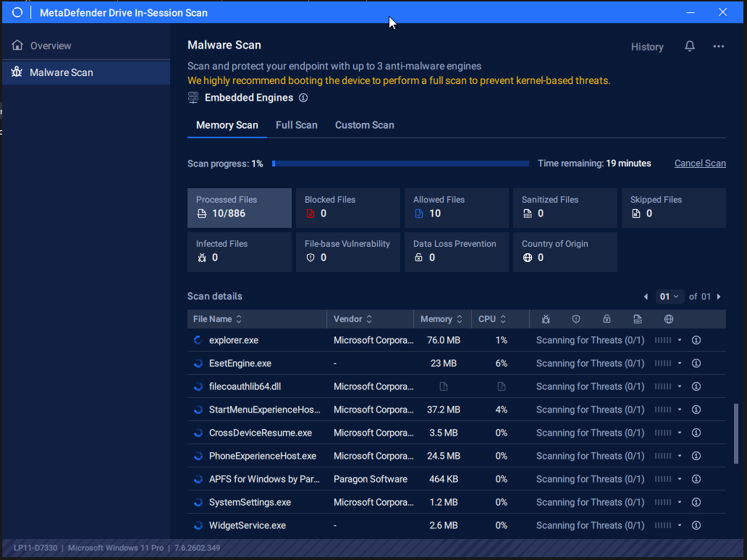
Task: Click the scan details vertical scrollbar
Action: point(736,434)
